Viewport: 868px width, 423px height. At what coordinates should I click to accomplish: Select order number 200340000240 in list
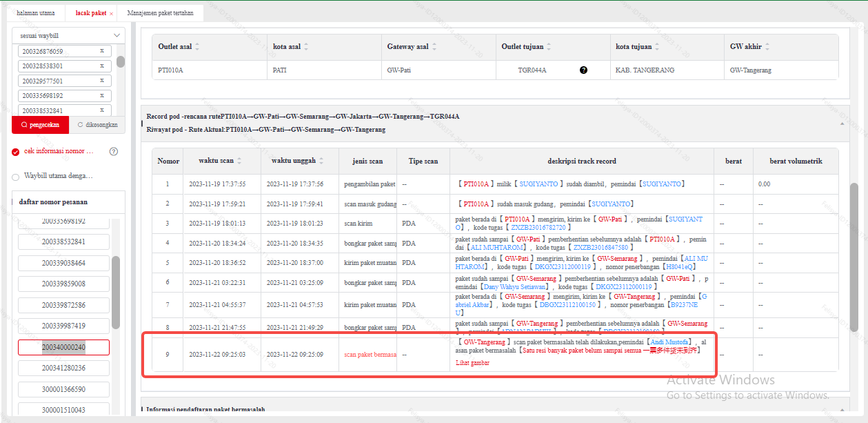pos(63,347)
